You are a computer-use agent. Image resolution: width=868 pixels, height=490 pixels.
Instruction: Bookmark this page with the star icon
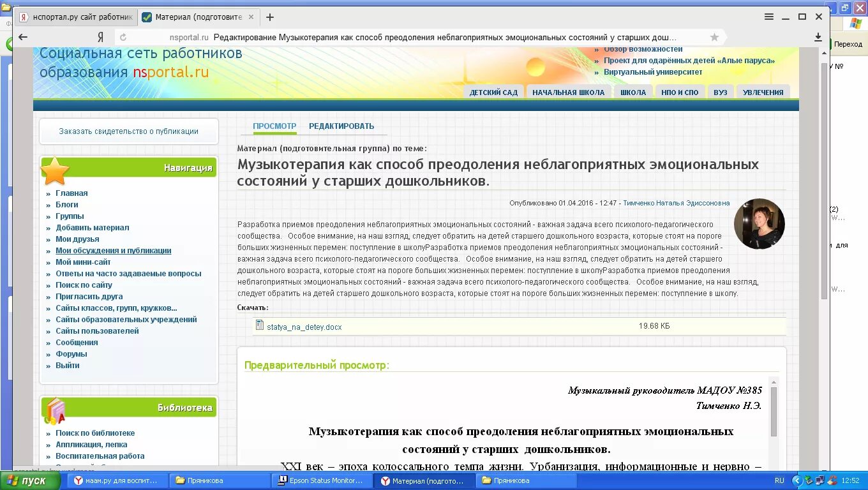(x=714, y=38)
